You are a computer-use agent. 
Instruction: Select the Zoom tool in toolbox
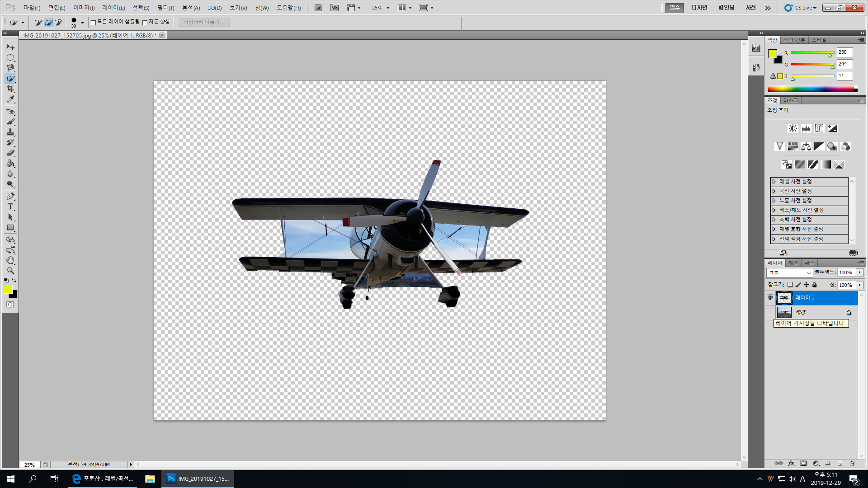click(x=10, y=271)
